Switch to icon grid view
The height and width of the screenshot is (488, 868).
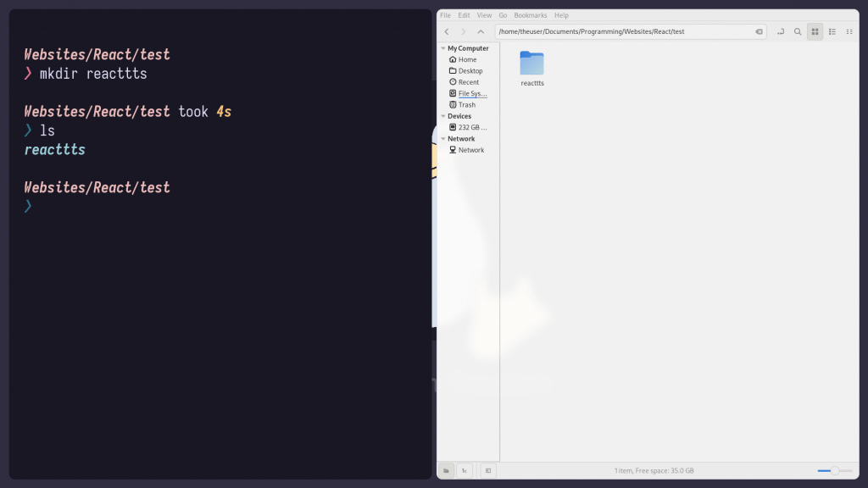(815, 32)
